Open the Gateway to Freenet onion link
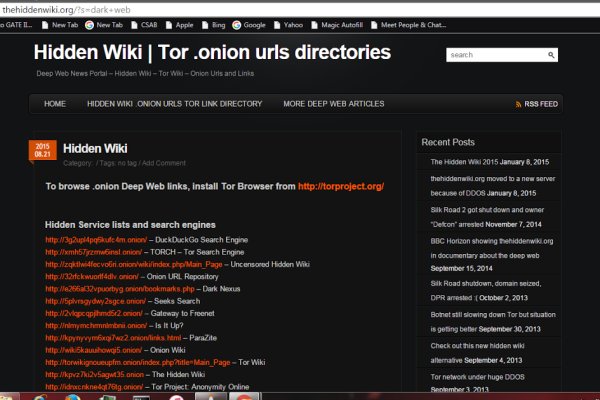Screen dimensions: 600x400 94,313
